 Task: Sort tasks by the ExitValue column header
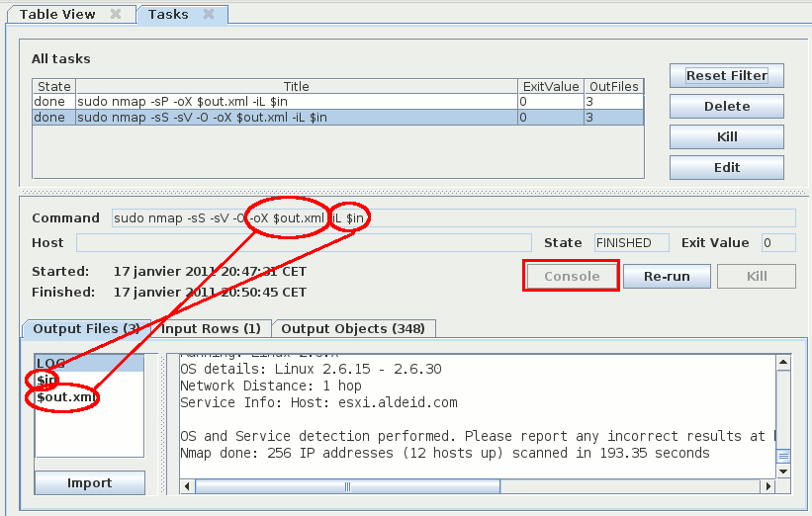point(551,87)
